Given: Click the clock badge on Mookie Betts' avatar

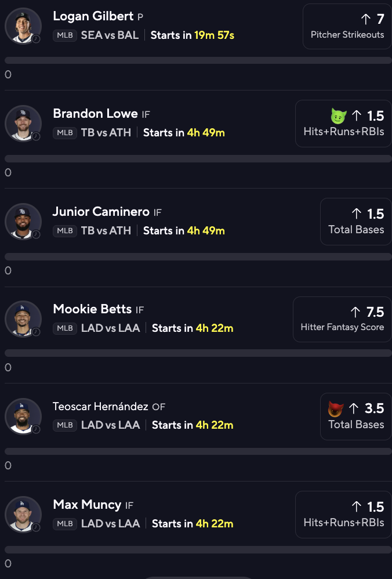Looking at the screenshot, I should (36, 332).
